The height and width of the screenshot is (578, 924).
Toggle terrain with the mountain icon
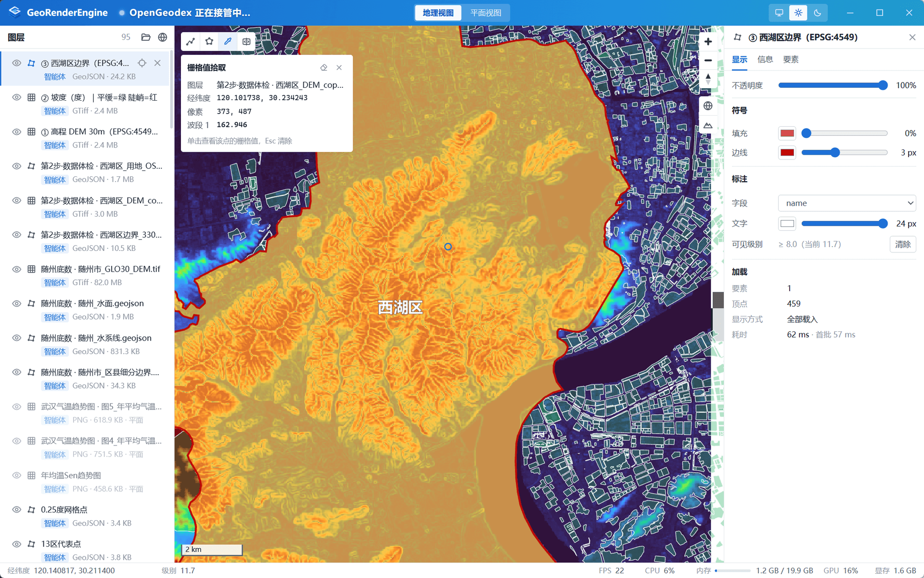708,125
